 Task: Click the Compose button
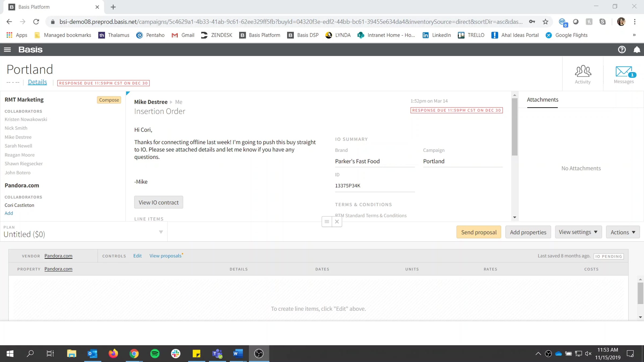click(109, 100)
